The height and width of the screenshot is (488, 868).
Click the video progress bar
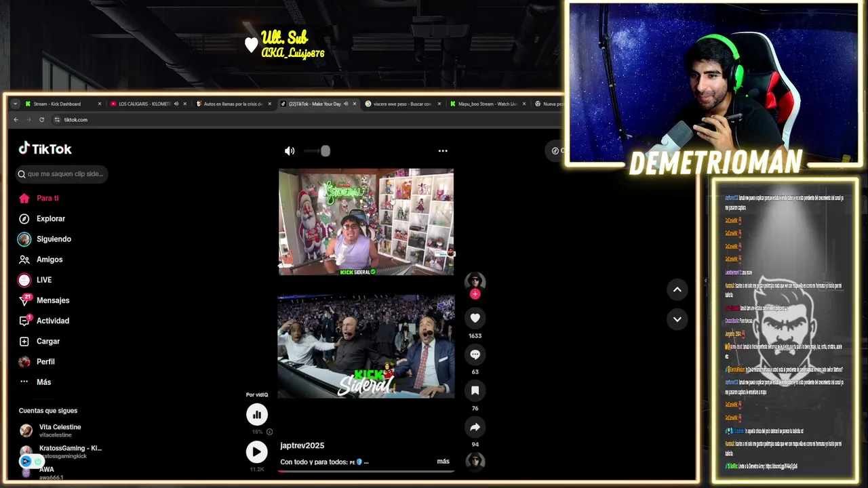coord(366,471)
